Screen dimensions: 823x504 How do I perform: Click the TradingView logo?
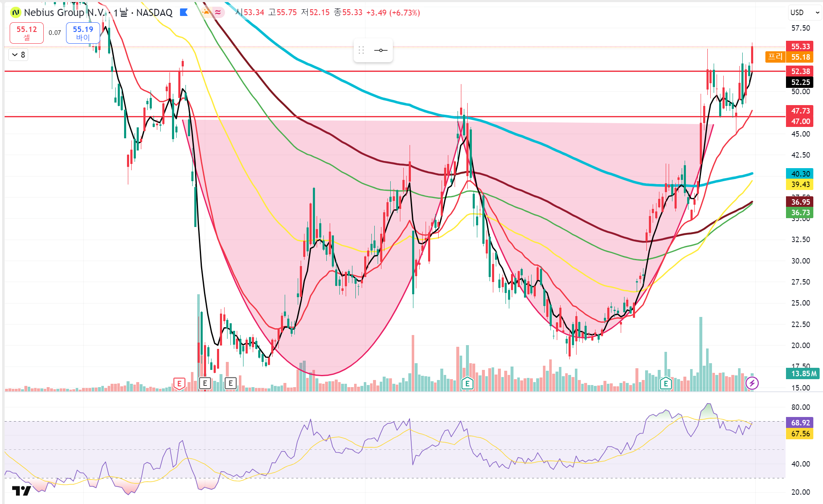21,491
